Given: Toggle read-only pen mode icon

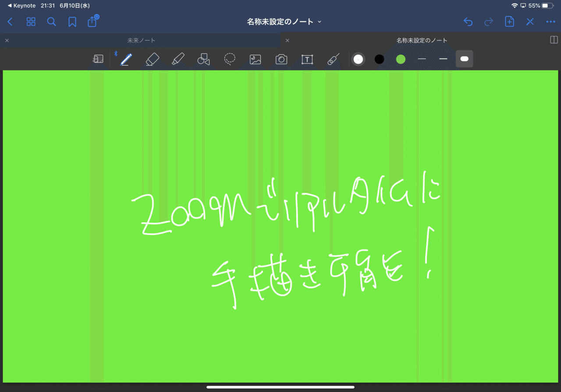Looking at the screenshot, I should click(x=530, y=21).
